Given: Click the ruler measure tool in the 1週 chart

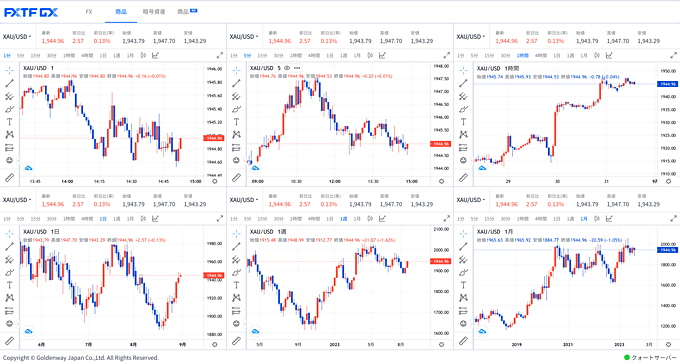Looking at the screenshot, I should [x=236, y=341].
